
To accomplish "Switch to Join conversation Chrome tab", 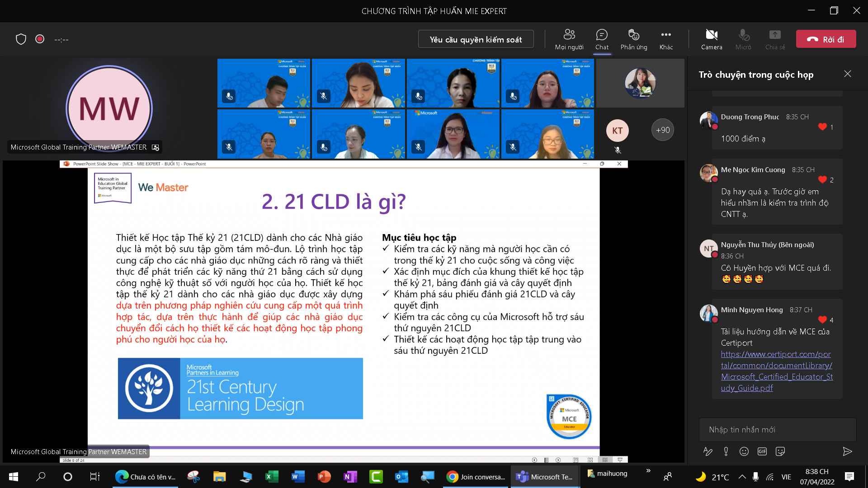I will [x=476, y=477].
